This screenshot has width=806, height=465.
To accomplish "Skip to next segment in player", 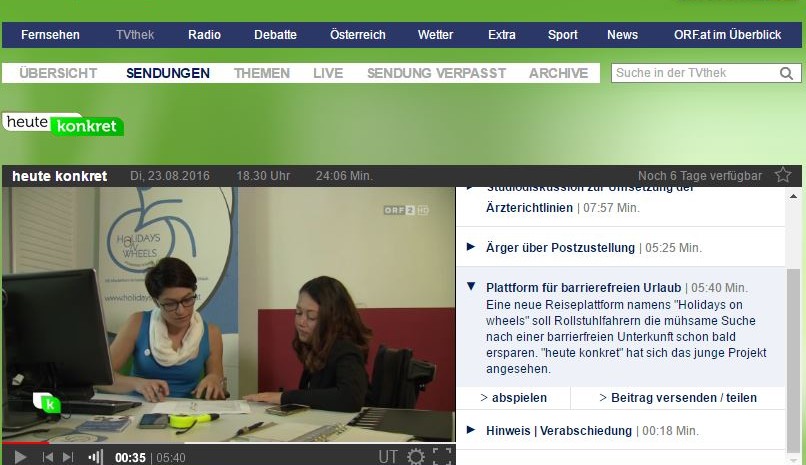I will (x=68, y=457).
